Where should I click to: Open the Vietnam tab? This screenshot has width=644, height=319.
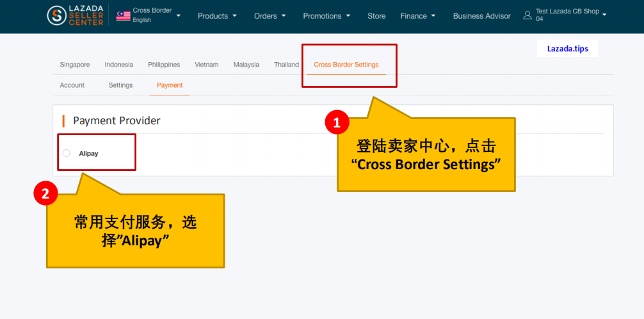click(207, 65)
